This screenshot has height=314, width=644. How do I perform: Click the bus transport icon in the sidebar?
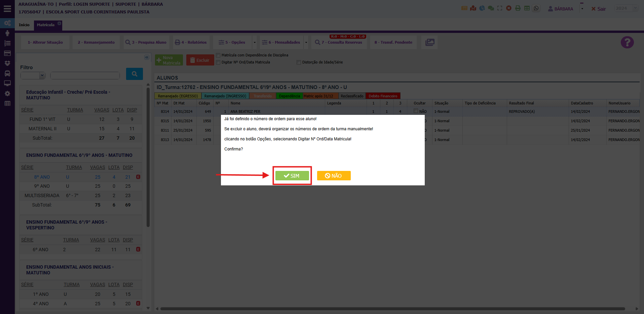(x=7, y=73)
